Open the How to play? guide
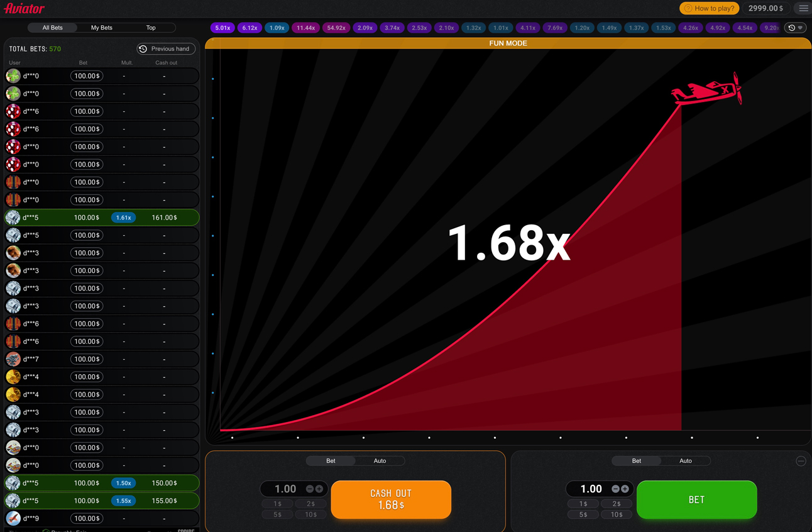 [710, 8]
